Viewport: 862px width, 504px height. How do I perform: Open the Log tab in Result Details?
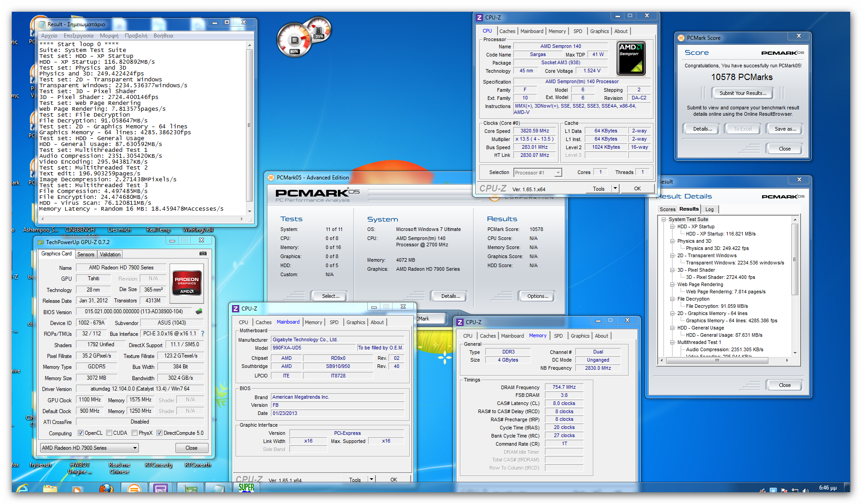709,209
